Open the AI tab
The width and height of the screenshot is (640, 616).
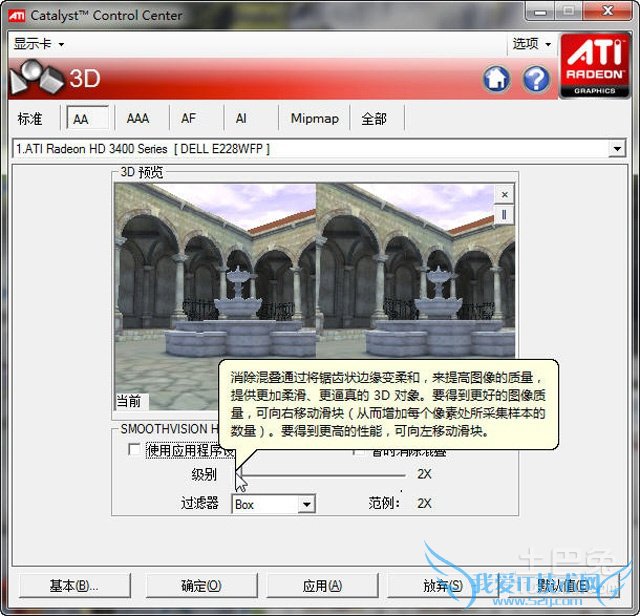[x=241, y=118]
